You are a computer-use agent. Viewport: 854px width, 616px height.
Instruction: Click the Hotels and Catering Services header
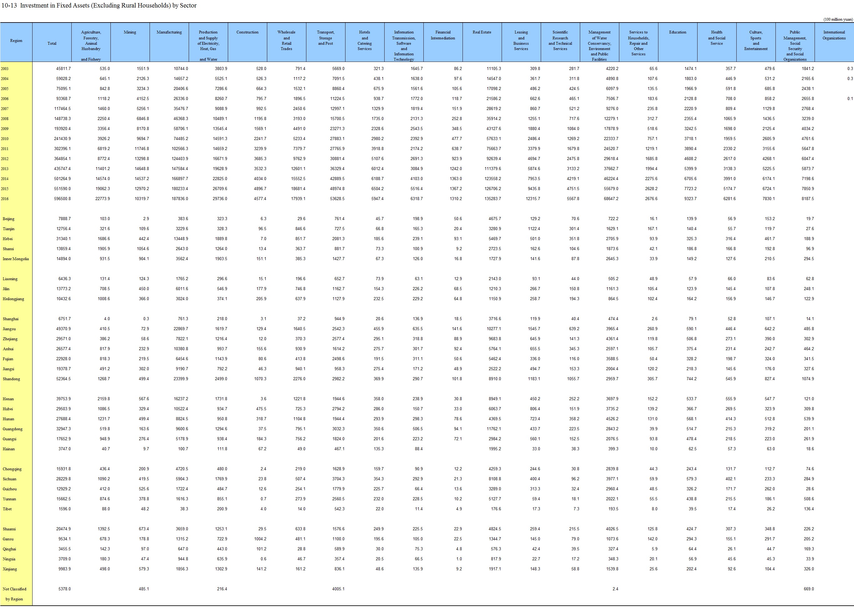(x=365, y=41)
